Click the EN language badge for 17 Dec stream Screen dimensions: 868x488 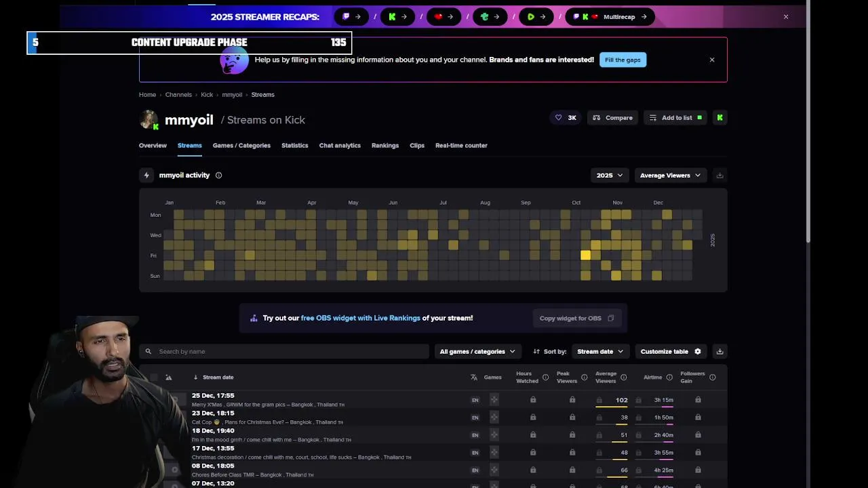pos(475,453)
